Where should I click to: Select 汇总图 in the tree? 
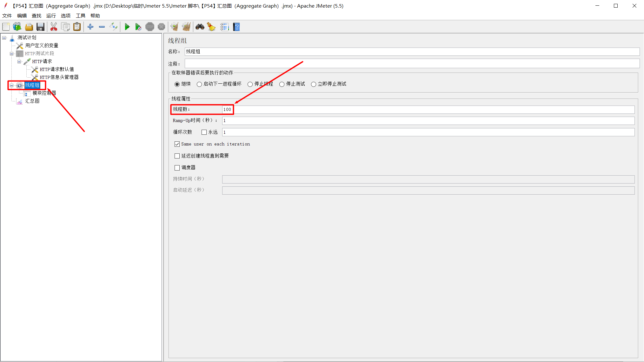[x=32, y=101]
